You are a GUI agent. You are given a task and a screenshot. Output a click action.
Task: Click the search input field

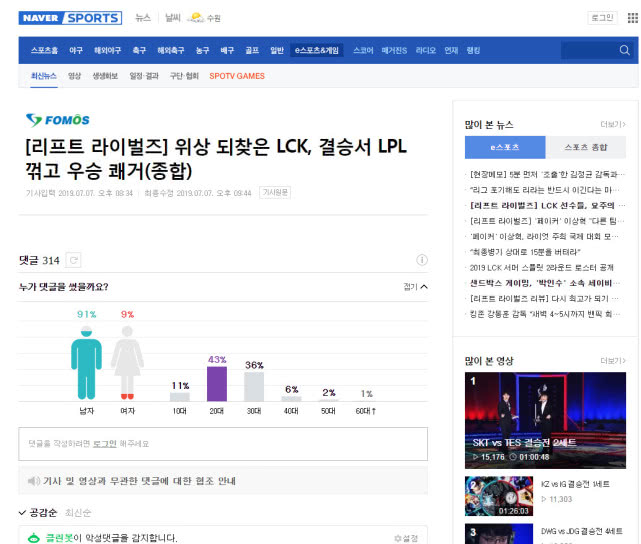click(x=589, y=50)
